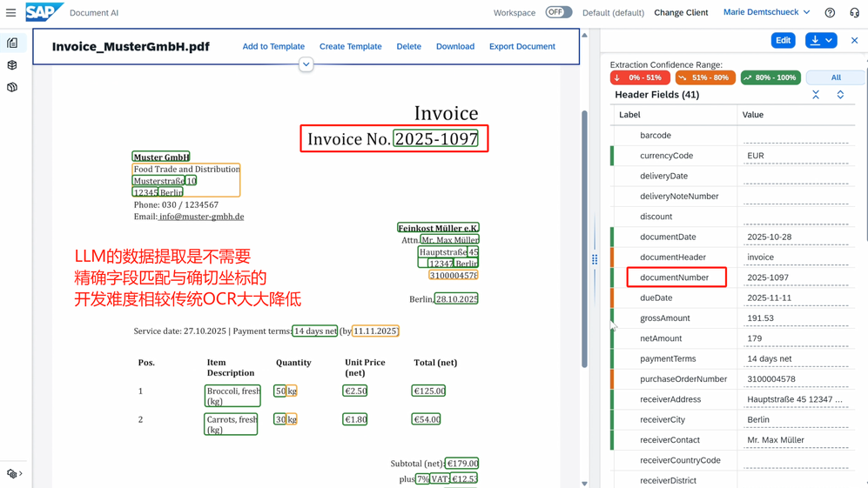868x488 pixels.
Task: Click the Broccoli, fresh item highlight
Action: click(232, 396)
